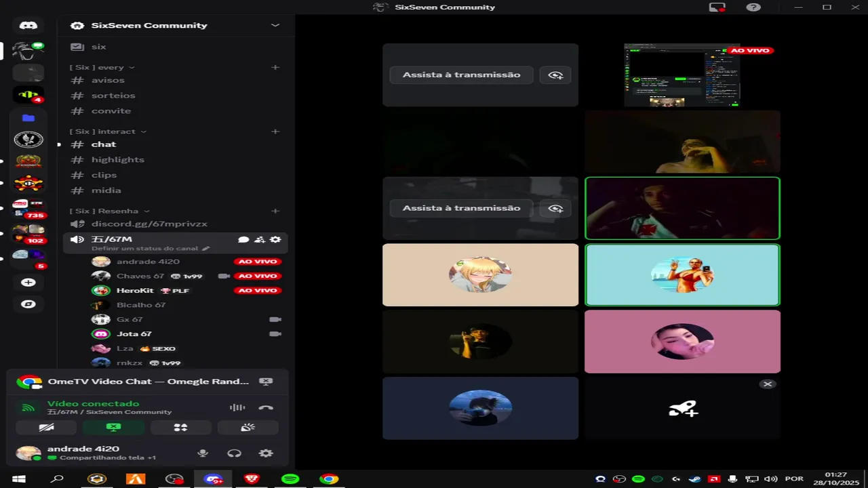Click lower Assista à transmissão button
The height and width of the screenshot is (488, 868).
(x=461, y=208)
